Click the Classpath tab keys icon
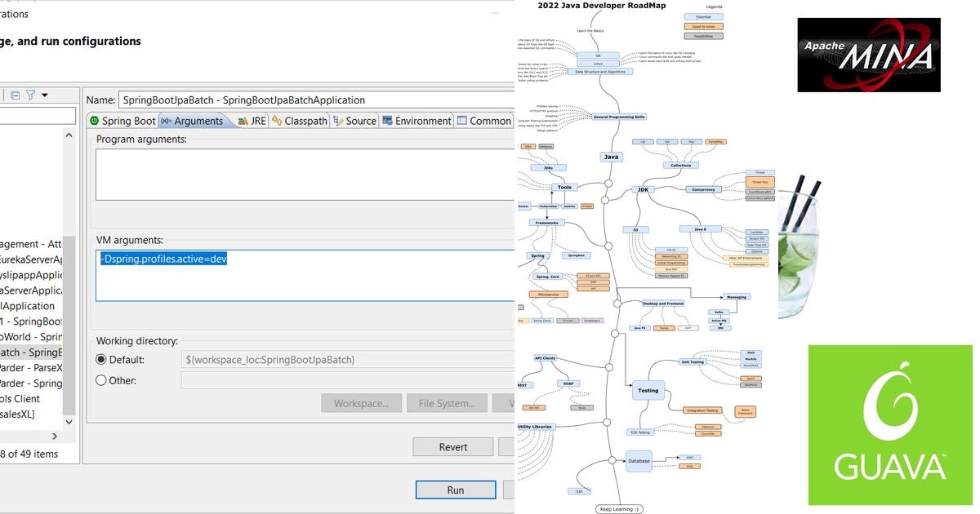Image resolution: width=980 pixels, height=514 pixels. 276,121
